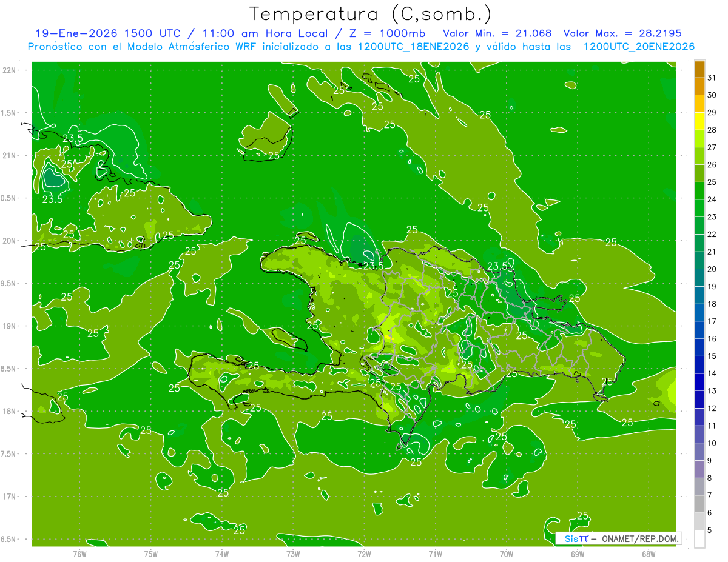Select "Pronóstico con el Modelo Atmosférico WRF" text
This screenshot has width=728, height=562.
141,47
